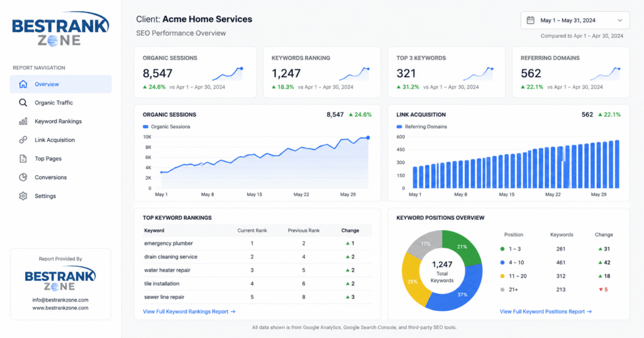The image size is (644, 338).
Task: Visit www.bestrankzone.com link
Action: point(60,308)
